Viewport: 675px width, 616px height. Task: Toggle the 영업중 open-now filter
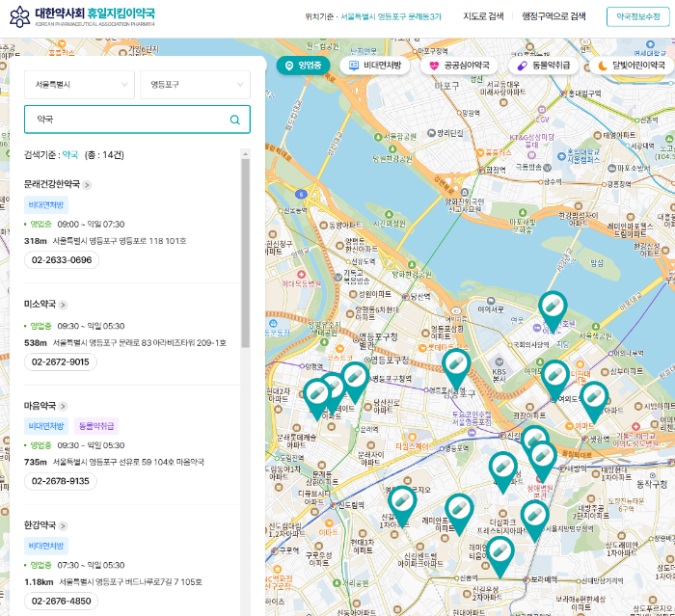(304, 66)
